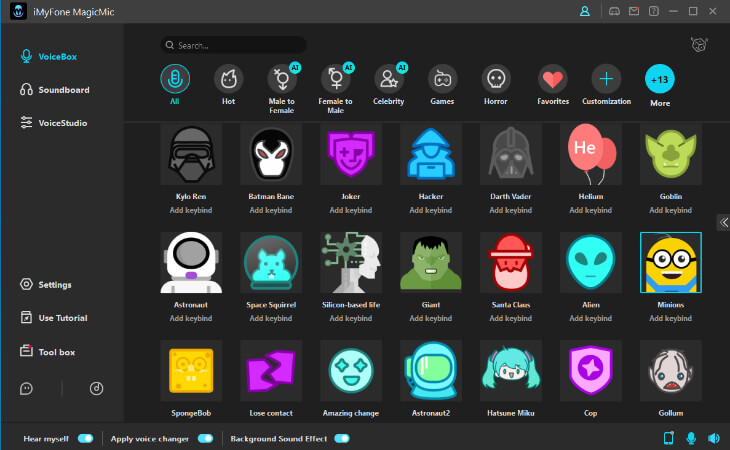The width and height of the screenshot is (730, 450).
Task: Click the circular icon beside feedback
Action: [x=96, y=389]
